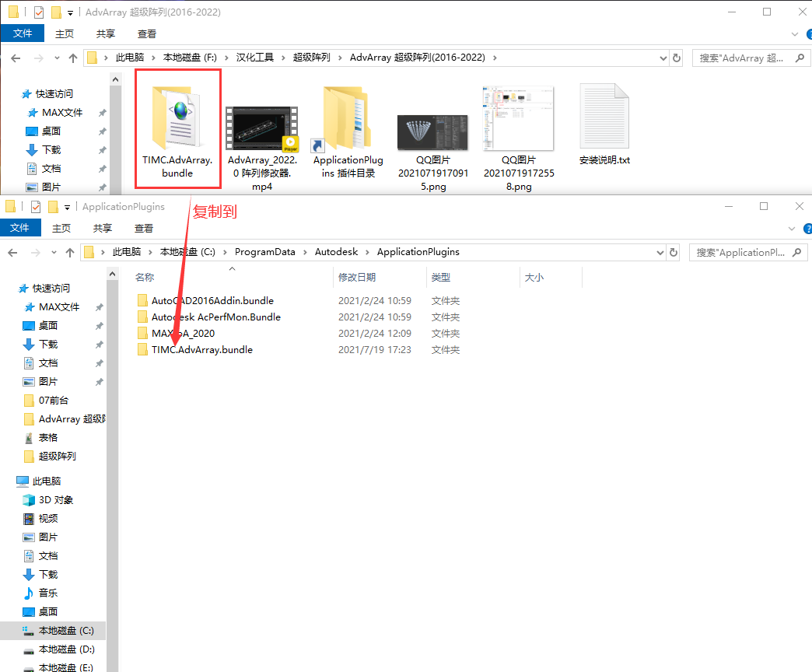This screenshot has width=812, height=672.
Task: Click 本地磁盘 (C:) in the lower address bar
Action: coord(187,252)
